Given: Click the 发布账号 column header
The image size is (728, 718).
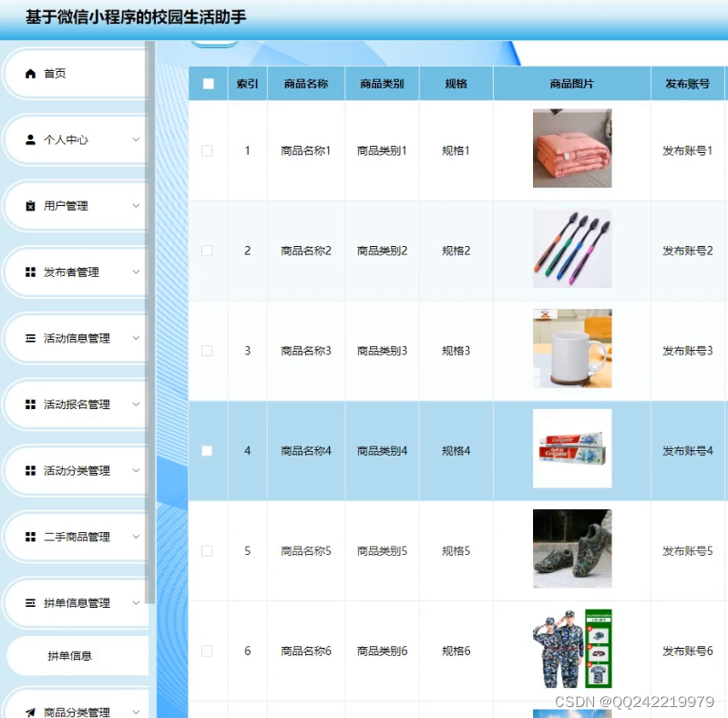Looking at the screenshot, I should tap(688, 84).
